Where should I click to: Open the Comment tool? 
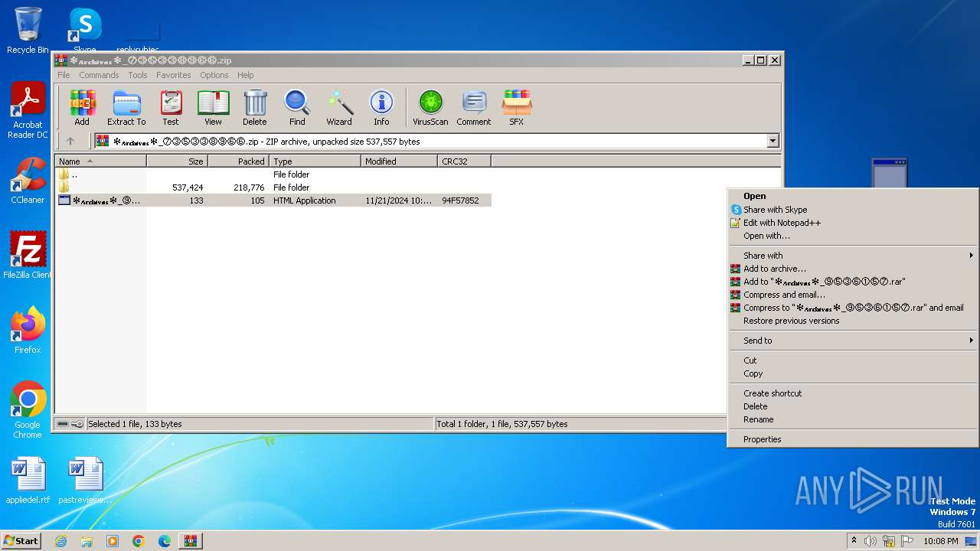[x=474, y=107]
